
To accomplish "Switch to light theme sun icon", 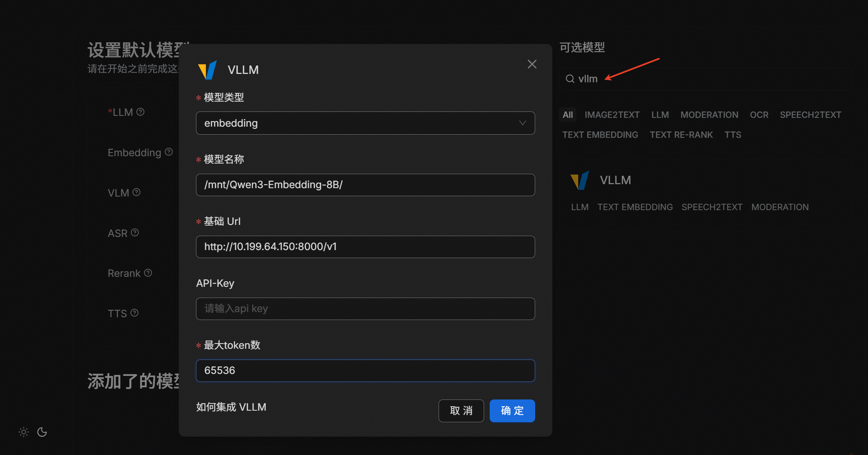I will (24, 432).
